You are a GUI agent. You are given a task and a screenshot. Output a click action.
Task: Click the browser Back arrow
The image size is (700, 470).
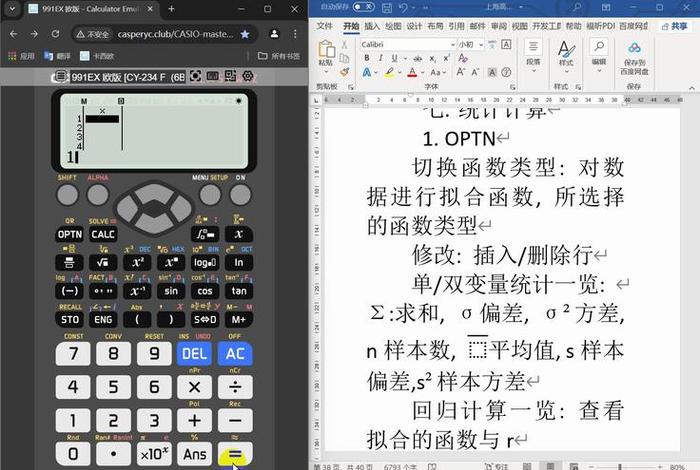13,34
